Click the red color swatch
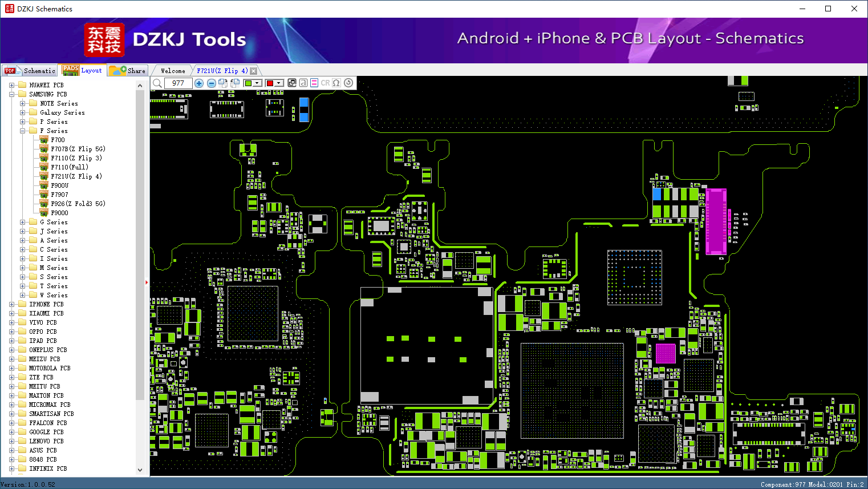Screen dimensions: 868x489 pos(270,83)
